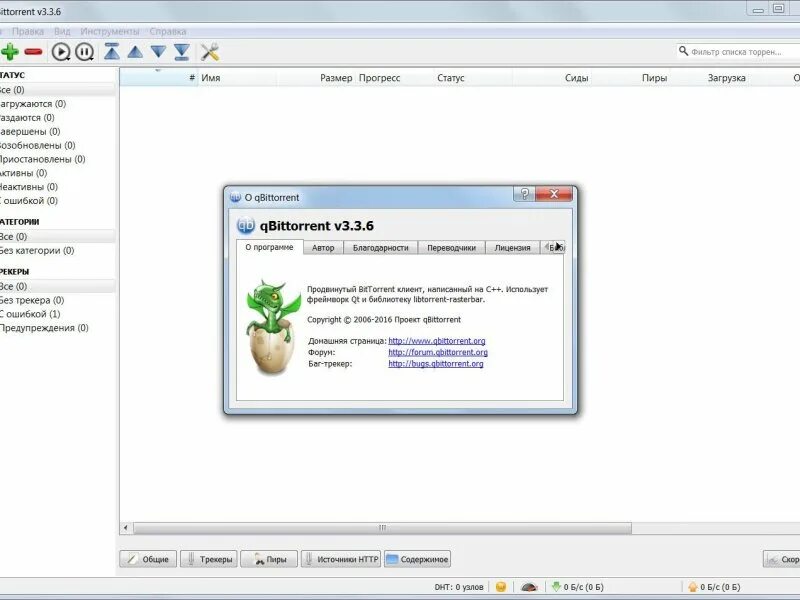Click the torrent list horizontal scrollbar thumb
Image resolution: width=800 pixels, height=600 pixels.
coord(383,528)
